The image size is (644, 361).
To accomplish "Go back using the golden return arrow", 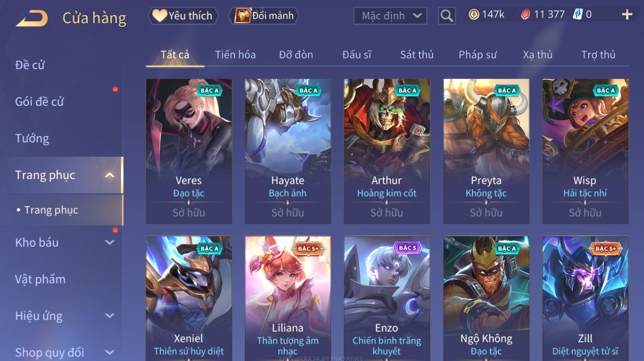I will pyautogui.click(x=32, y=18).
